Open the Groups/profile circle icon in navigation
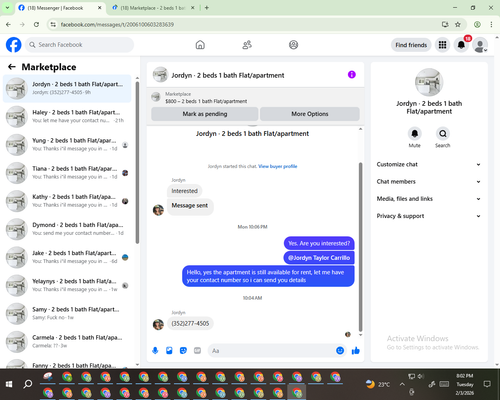Screen dimensions: 500x400 [293, 45]
